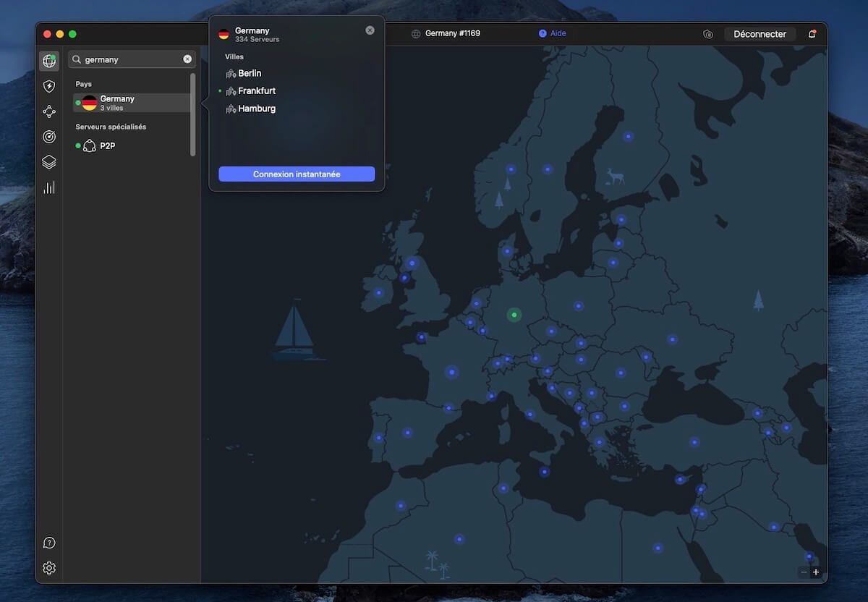Click the Tunisia server map marker

[x=503, y=488]
